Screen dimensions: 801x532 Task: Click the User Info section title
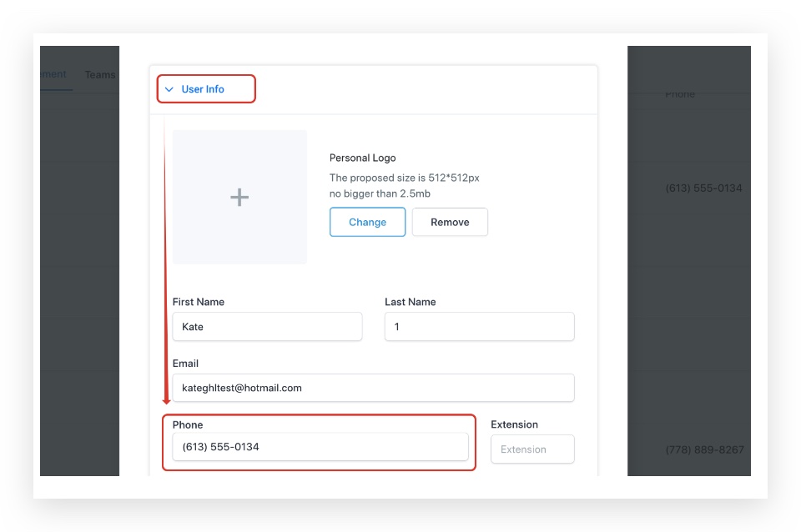pyautogui.click(x=203, y=89)
